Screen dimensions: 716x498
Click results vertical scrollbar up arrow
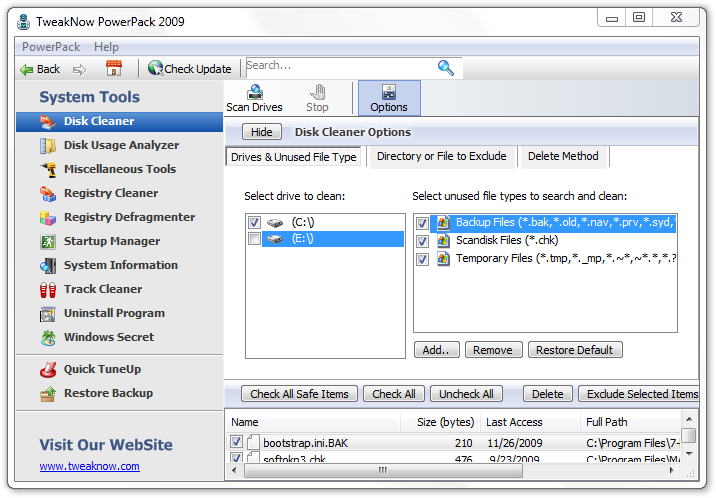[x=689, y=419]
